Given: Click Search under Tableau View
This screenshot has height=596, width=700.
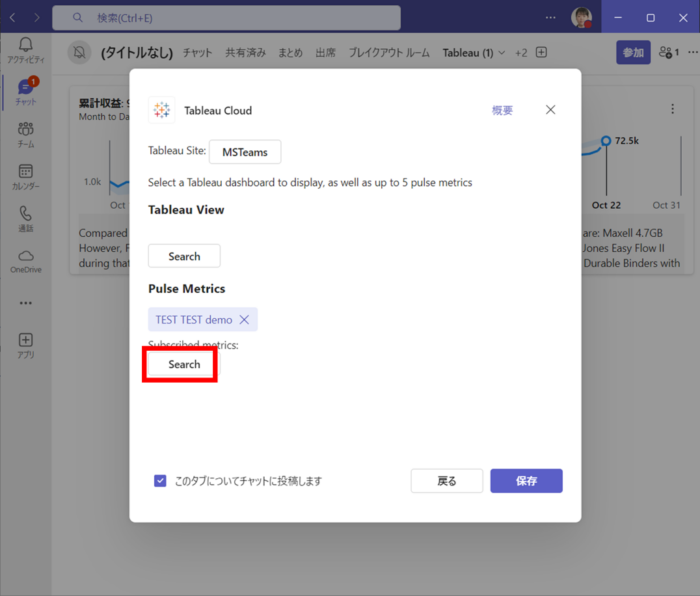Looking at the screenshot, I should pos(184,256).
